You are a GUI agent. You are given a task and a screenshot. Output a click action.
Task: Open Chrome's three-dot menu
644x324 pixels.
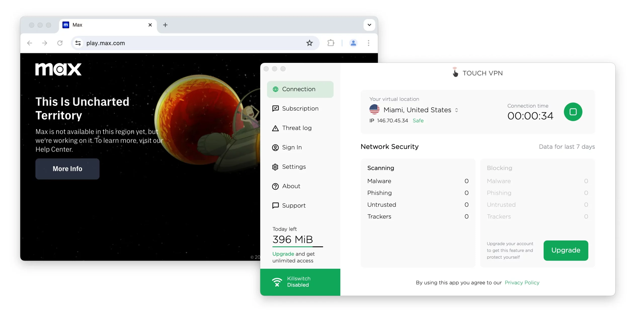point(368,43)
